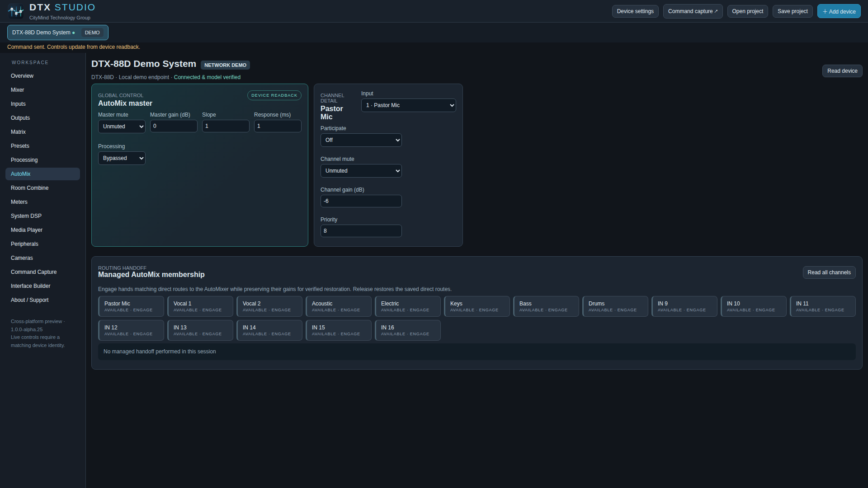868x488 pixels.
Task: Open the Mixer workspace page
Action: point(42,90)
